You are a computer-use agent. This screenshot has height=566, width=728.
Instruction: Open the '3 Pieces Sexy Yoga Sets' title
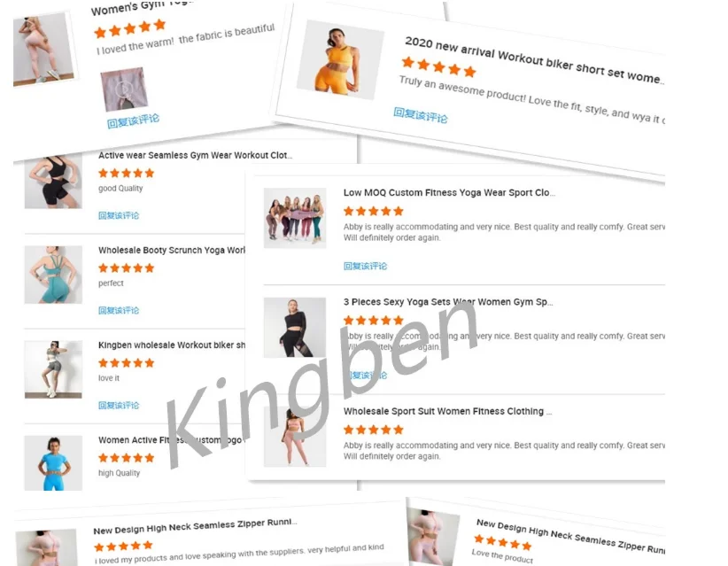448,302
